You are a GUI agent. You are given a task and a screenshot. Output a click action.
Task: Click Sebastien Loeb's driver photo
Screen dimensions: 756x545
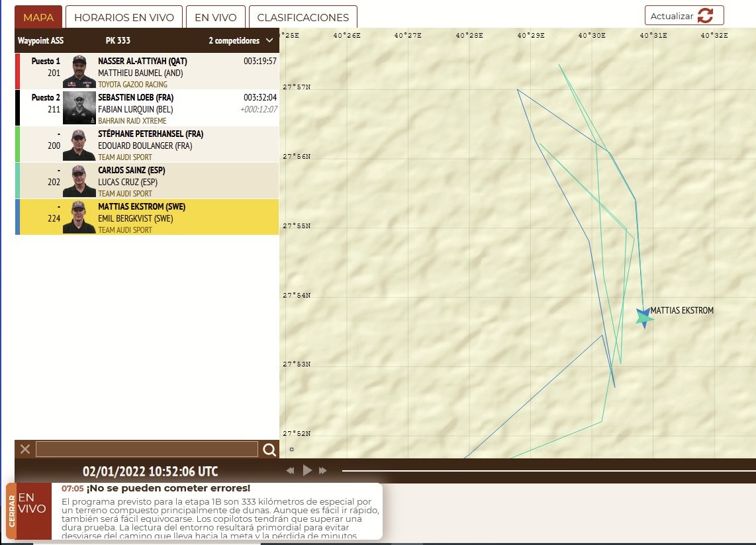79,108
